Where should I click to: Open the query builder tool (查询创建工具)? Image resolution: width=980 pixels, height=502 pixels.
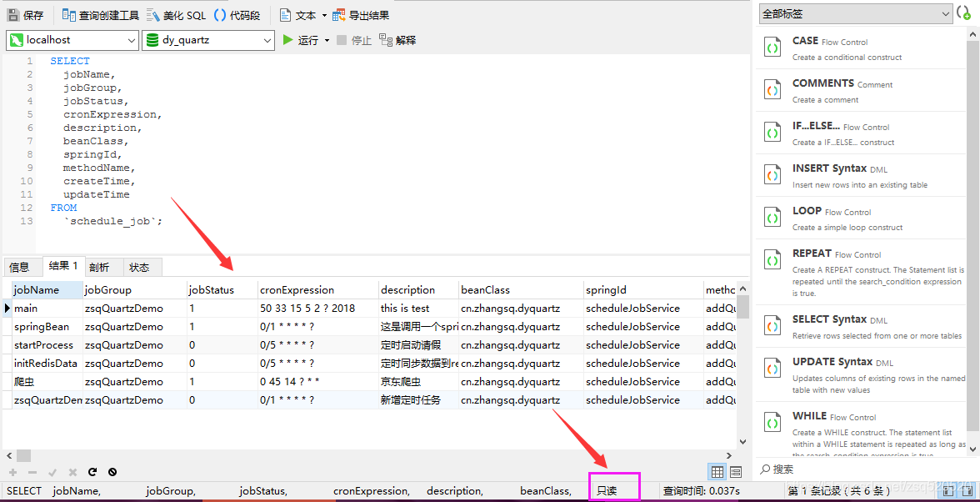click(x=101, y=15)
